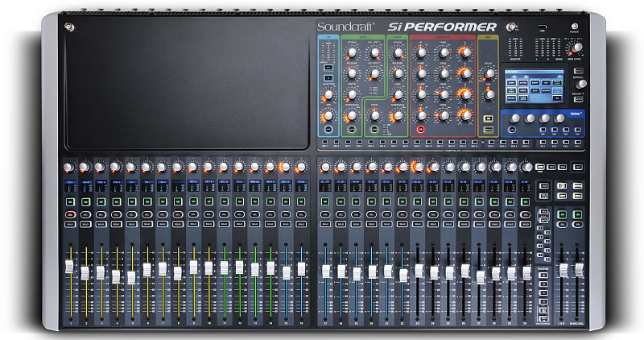
Task: Grab the MONO/SEL master fader
Action: pyautogui.click(x=579, y=270)
